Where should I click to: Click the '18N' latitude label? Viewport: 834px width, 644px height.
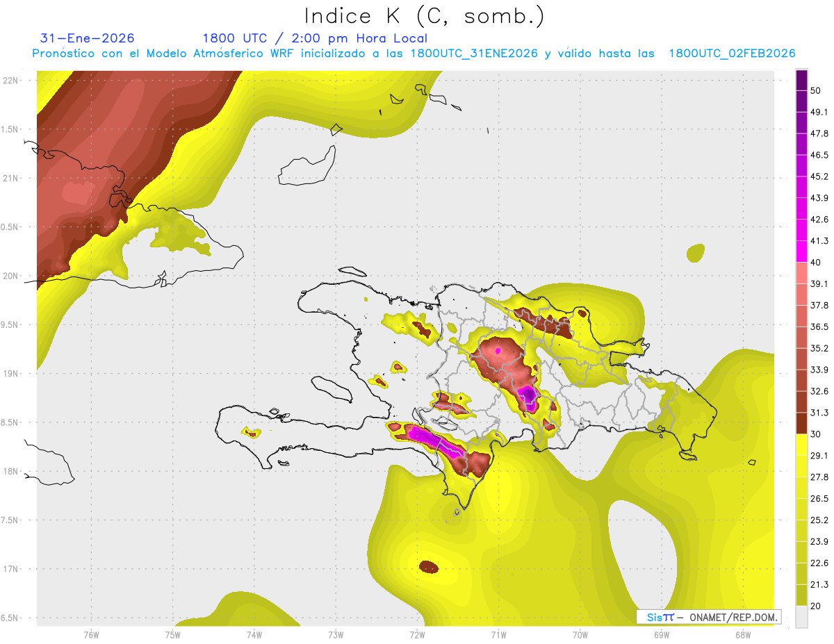[11, 471]
